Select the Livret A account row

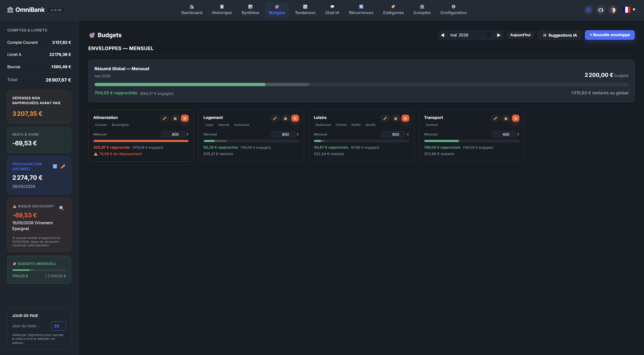pos(39,55)
